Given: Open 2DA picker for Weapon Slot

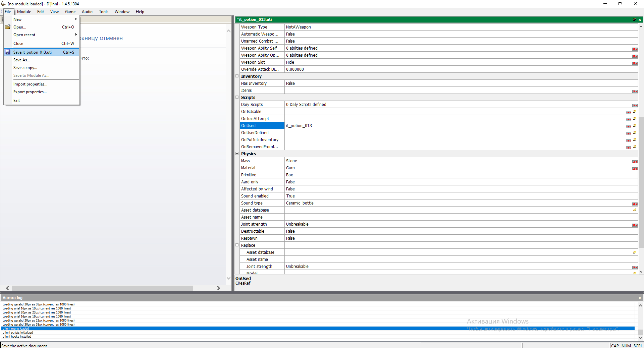Looking at the screenshot, I should [x=635, y=63].
